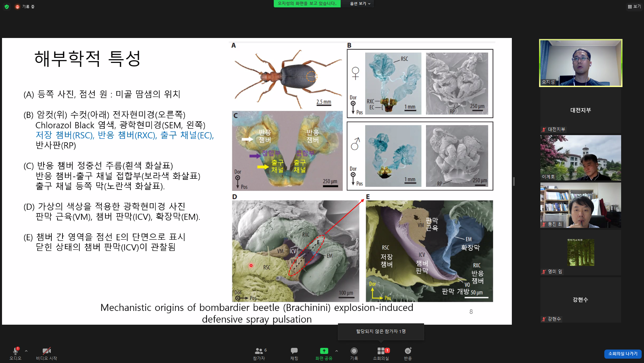Click the video panel divider handle
This screenshot has height=363, width=644.
click(x=514, y=182)
